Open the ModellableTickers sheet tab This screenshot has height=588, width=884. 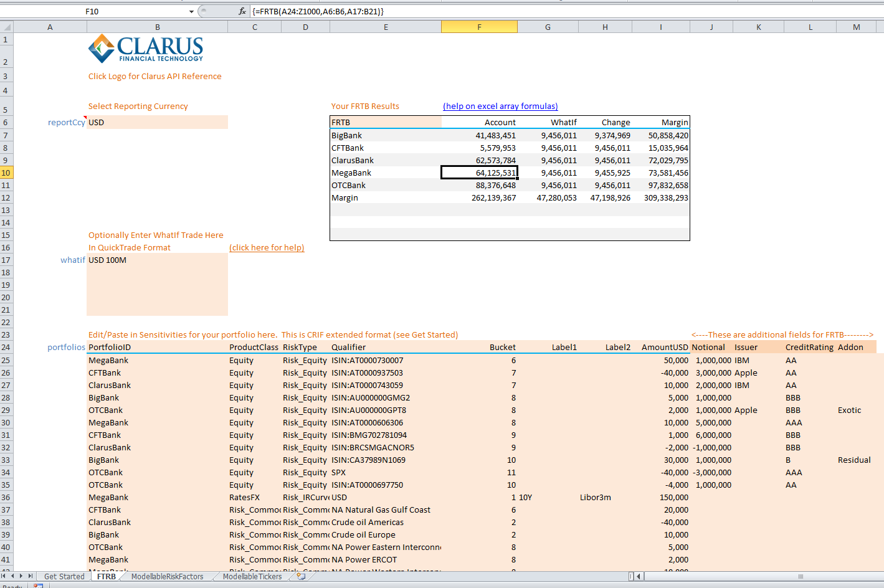click(252, 576)
